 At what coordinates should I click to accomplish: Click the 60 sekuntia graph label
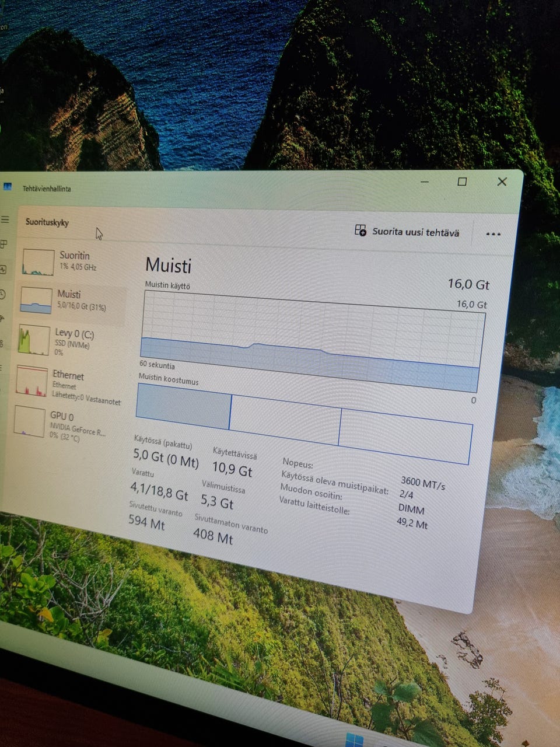157,365
